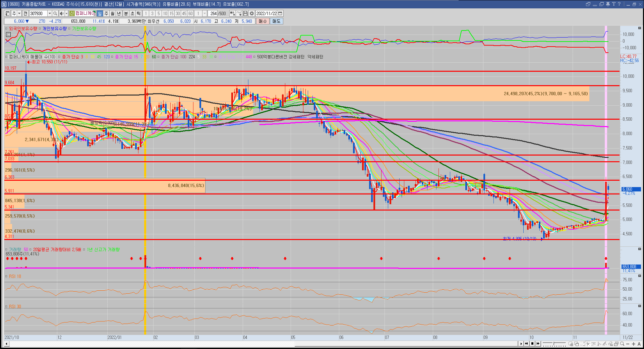This screenshot has width=644, height=349.
Task: Select the daily 일 period toggle
Action: tap(100, 13)
